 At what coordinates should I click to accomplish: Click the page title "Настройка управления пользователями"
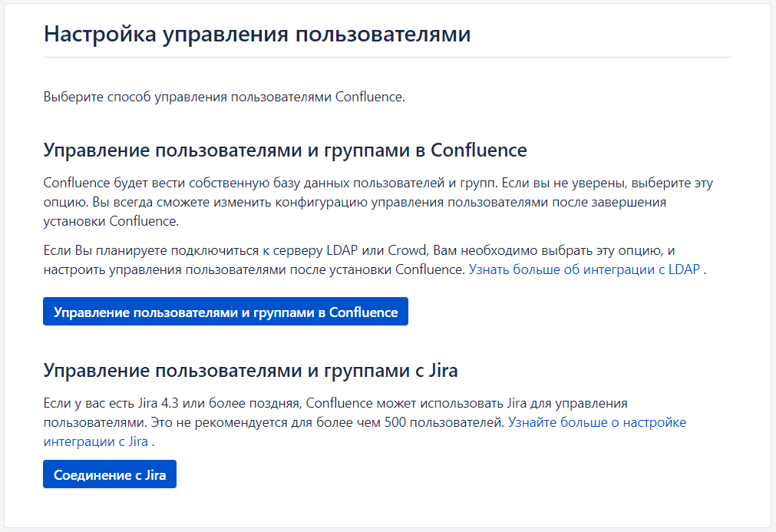[257, 35]
